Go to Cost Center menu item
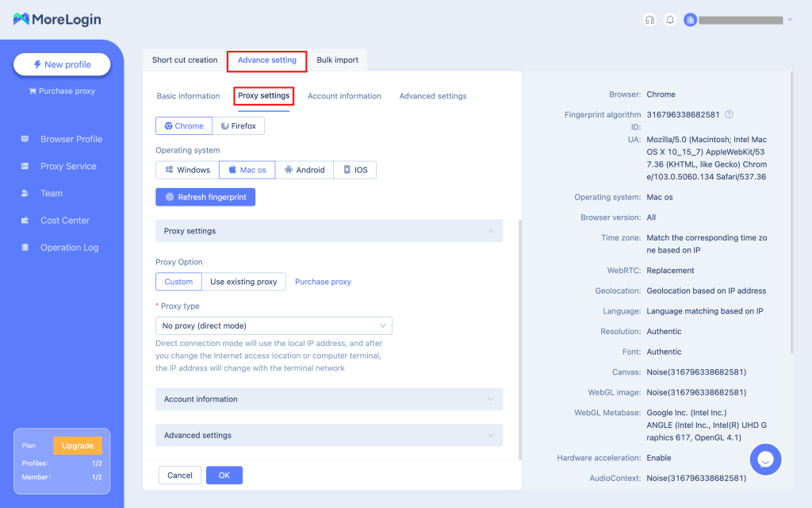Viewport: 812px width, 508px height. point(65,221)
